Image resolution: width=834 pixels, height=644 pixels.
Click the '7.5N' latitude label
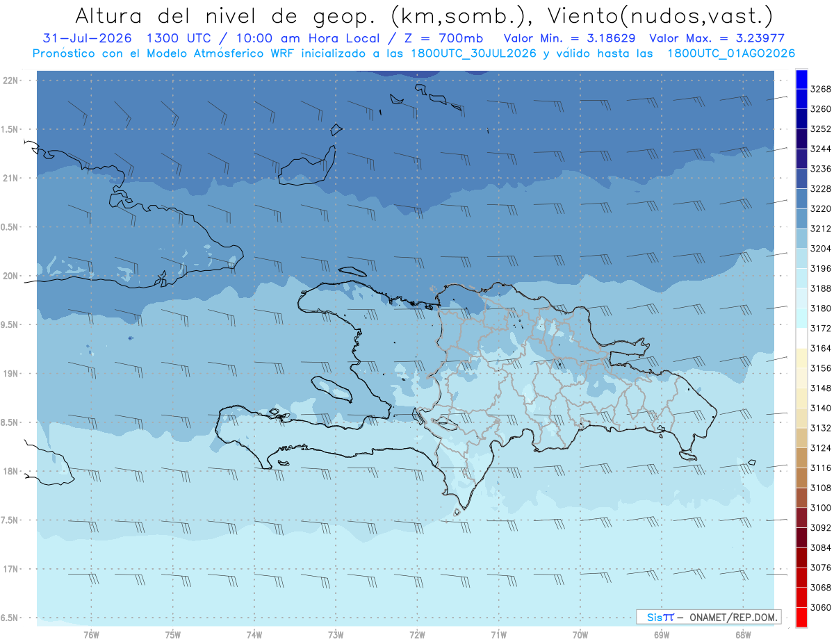click(x=10, y=520)
